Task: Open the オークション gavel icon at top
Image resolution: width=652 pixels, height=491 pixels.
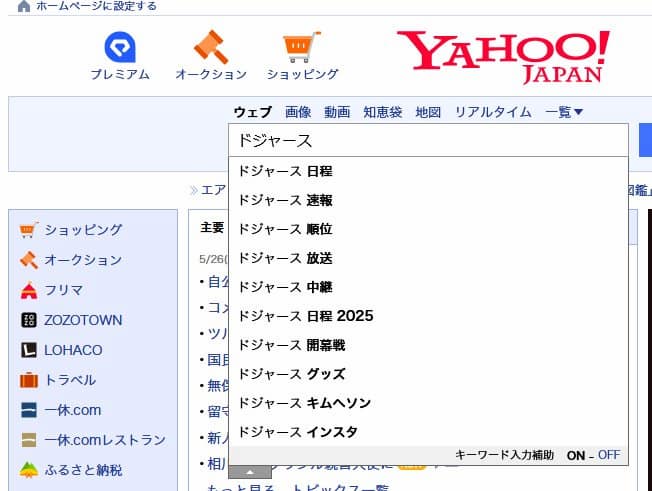Action: 211,47
